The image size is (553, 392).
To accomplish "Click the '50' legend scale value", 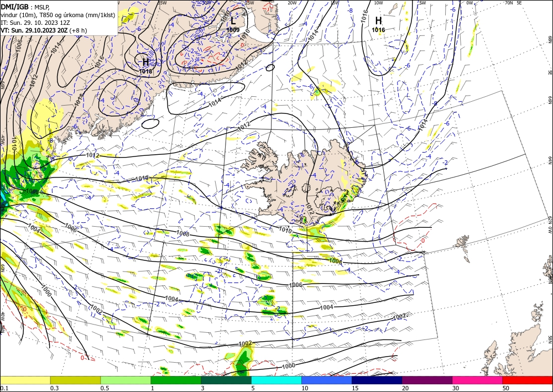I will tap(506, 388).
